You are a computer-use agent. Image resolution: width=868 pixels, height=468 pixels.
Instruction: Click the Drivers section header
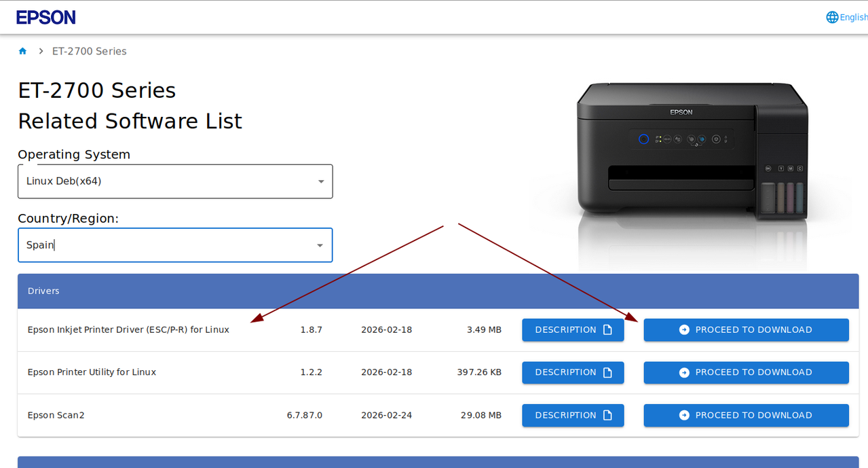point(438,291)
